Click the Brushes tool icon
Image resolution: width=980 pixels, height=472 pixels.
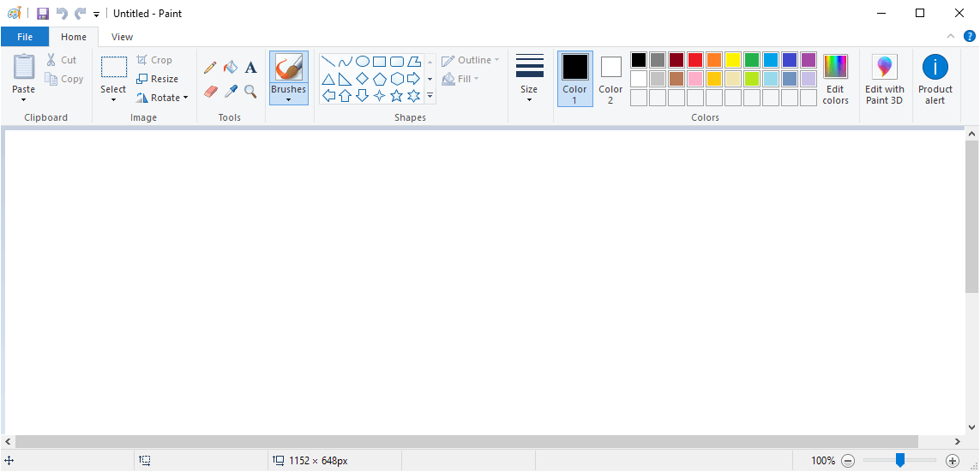click(x=289, y=68)
